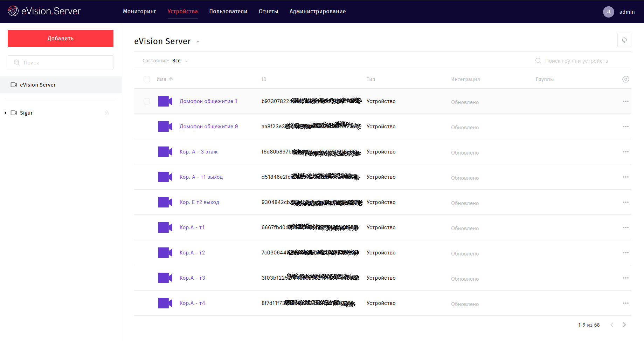Click camera icon for Кор. А - т1 выход

pyautogui.click(x=165, y=177)
